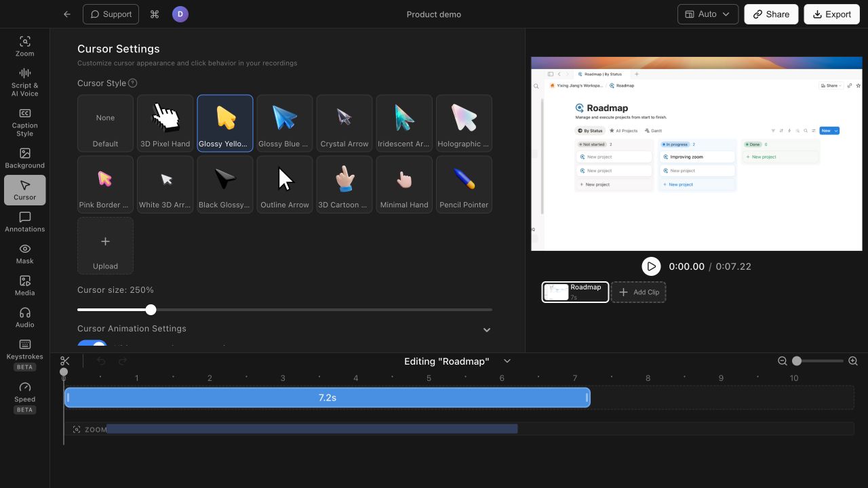
Task: Click the scissors split tool
Action: tap(65, 361)
